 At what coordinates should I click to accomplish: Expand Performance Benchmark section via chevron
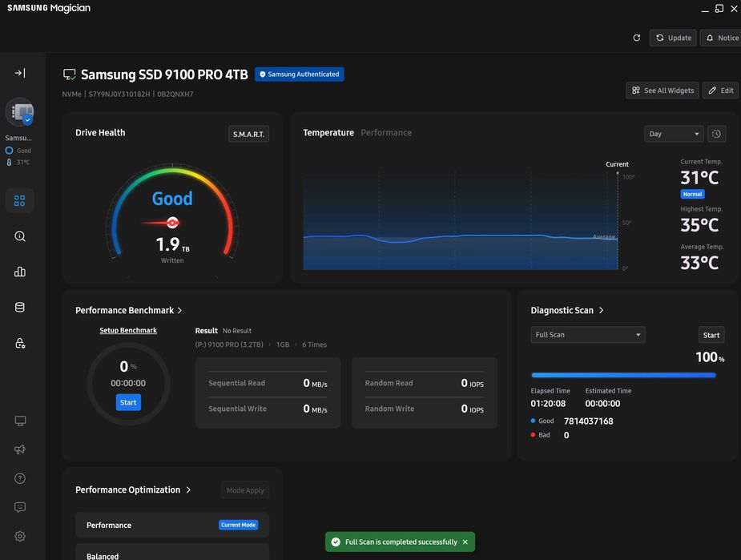pyautogui.click(x=179, y=311)
